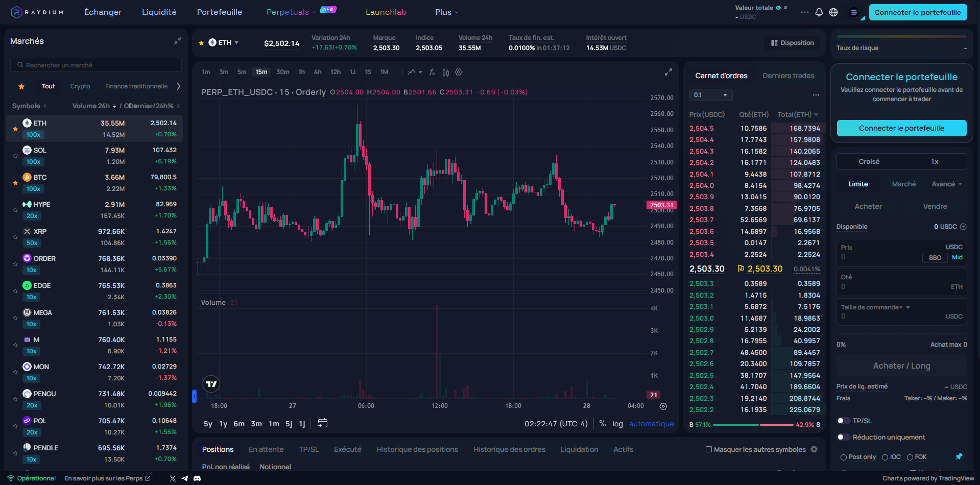Expand the Plus menu

click(447, 12)
